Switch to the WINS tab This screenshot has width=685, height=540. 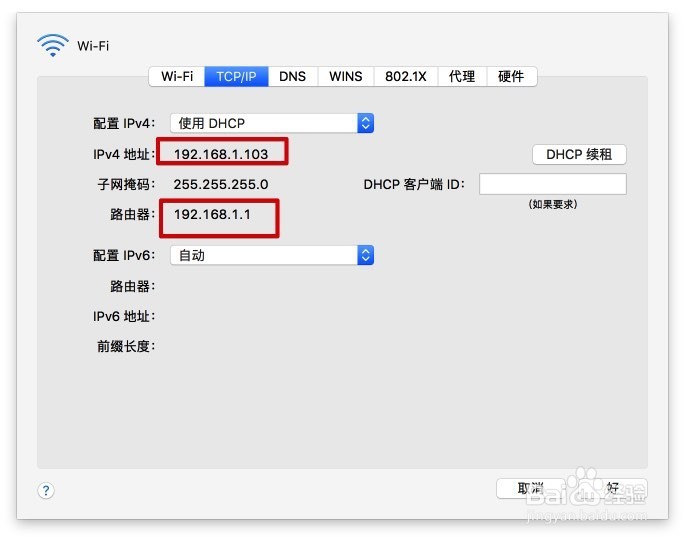pyautogui.click(x=346, y=76)
